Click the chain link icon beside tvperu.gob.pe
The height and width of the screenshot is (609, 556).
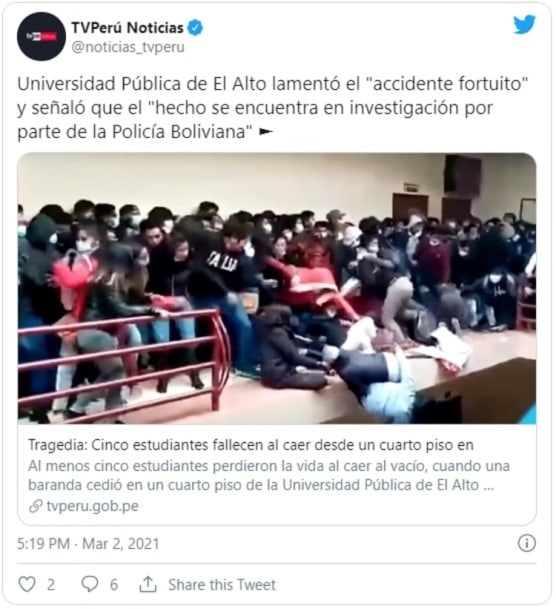(36, 506)
